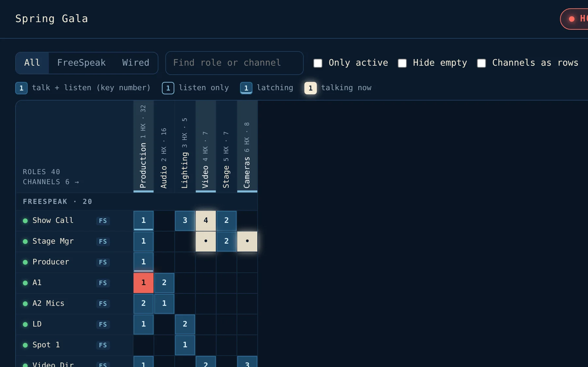Select the Show Call role row
The height and width of the screenshot is (367, 588).
[x=74, y=220]
